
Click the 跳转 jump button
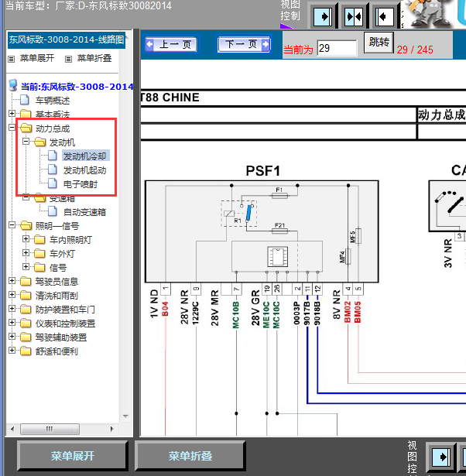point(379,43)
